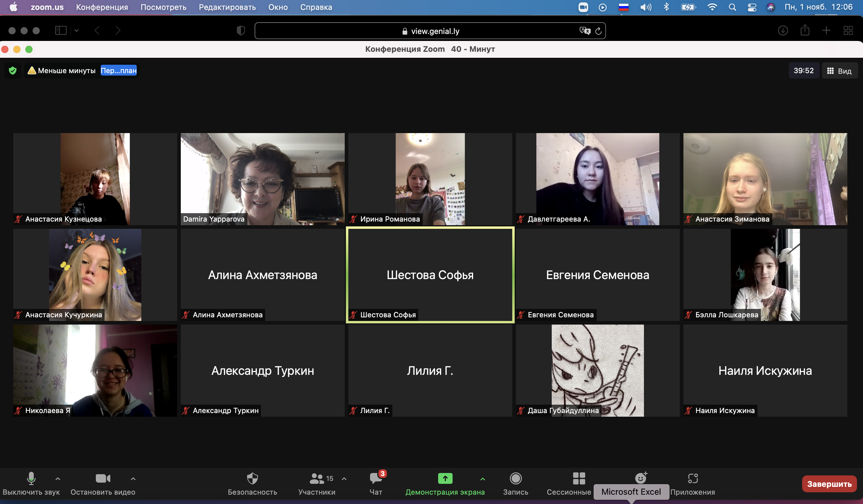Toggle camera with Остановить видео
The width and height of the screenshot is (863, 504).
click(103, 478)
